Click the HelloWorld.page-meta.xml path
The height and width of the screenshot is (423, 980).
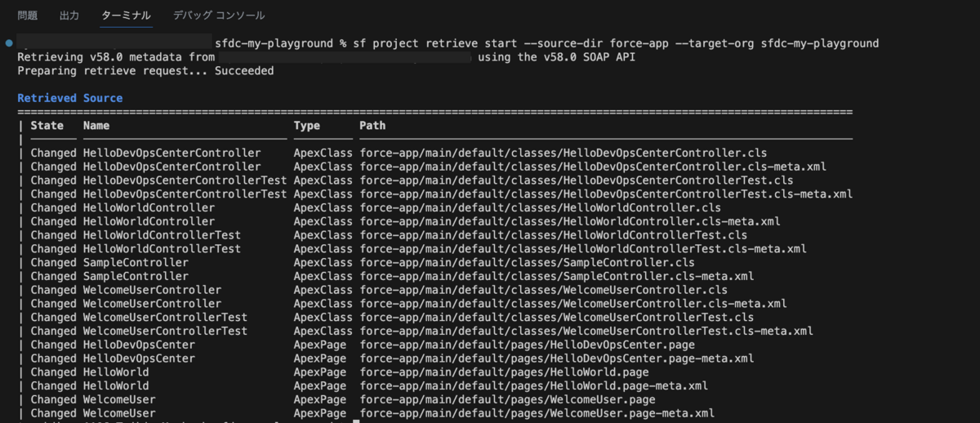pos(534,385)
